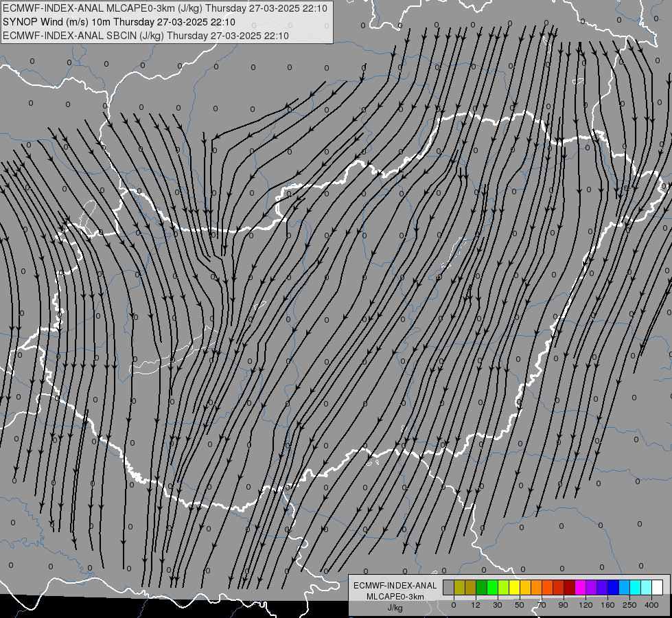Click the legend tick label 250

(x=629, y=605)
